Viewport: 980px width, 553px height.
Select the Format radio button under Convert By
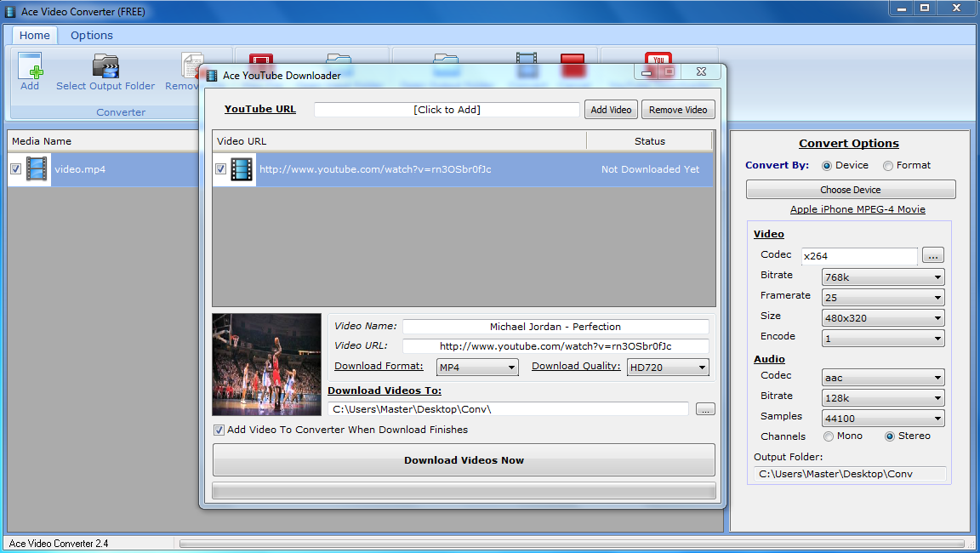click(x=890, y=165)
